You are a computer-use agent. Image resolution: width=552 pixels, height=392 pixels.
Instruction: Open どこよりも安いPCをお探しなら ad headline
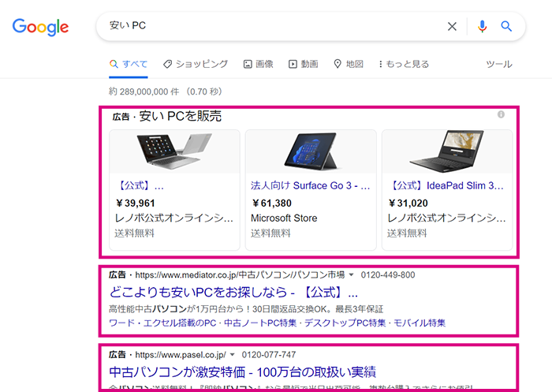pos(233,292)
